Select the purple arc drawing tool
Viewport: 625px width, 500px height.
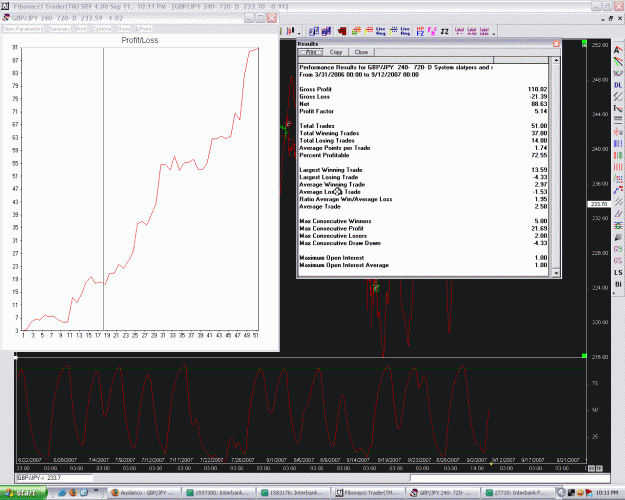[x=617, y=73]
